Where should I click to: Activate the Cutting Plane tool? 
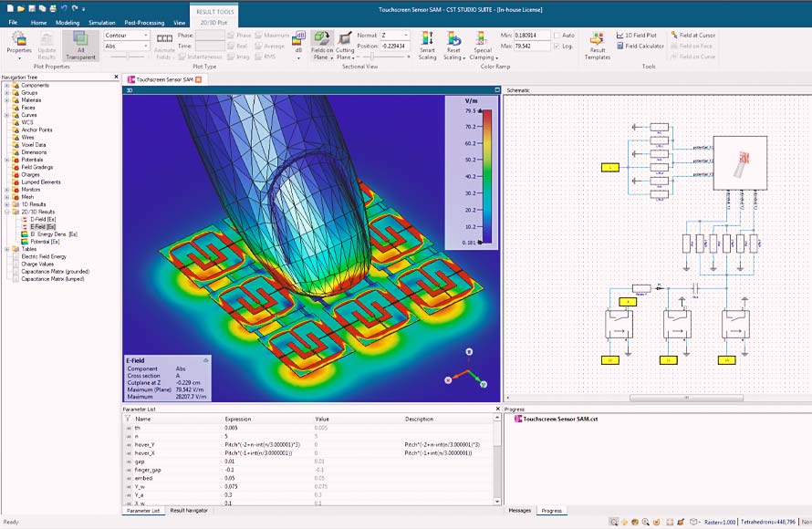pos(345,46)
